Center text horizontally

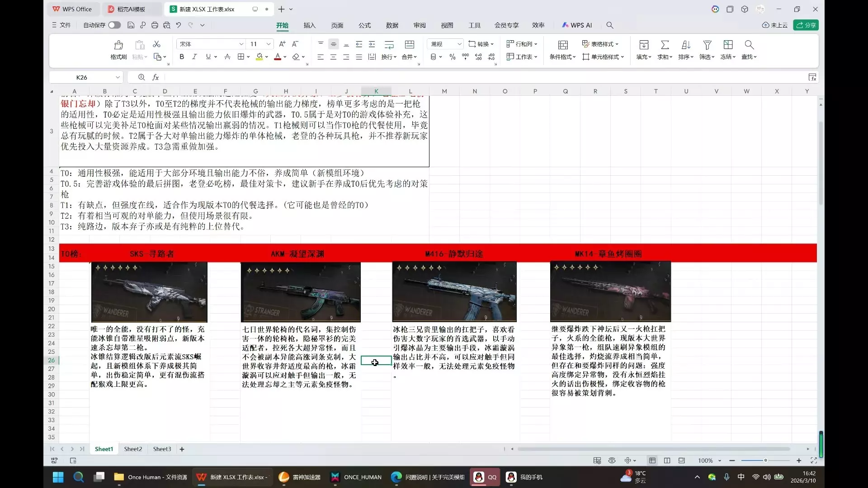click(x=333, y=56)
